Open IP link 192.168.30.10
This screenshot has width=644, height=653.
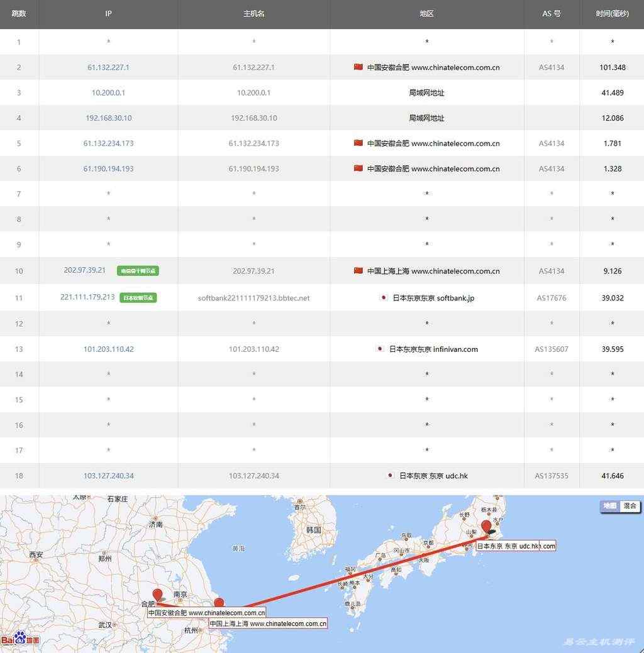coord(108,118)
